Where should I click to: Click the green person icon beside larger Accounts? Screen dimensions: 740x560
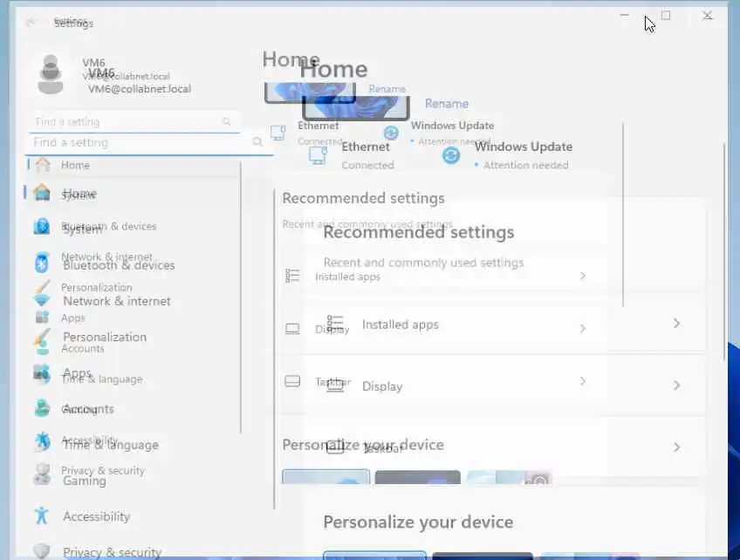[x=42, y=407]
